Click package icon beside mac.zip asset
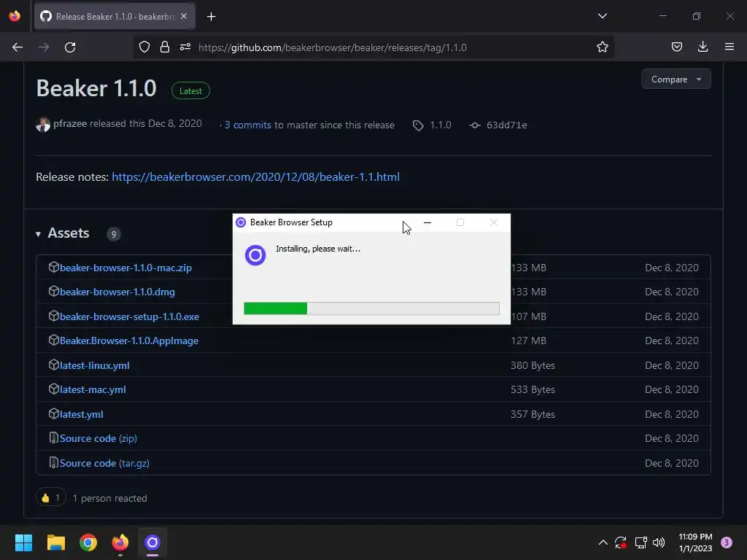The height and width of the screenshot is (560, 747). point(54,267)
